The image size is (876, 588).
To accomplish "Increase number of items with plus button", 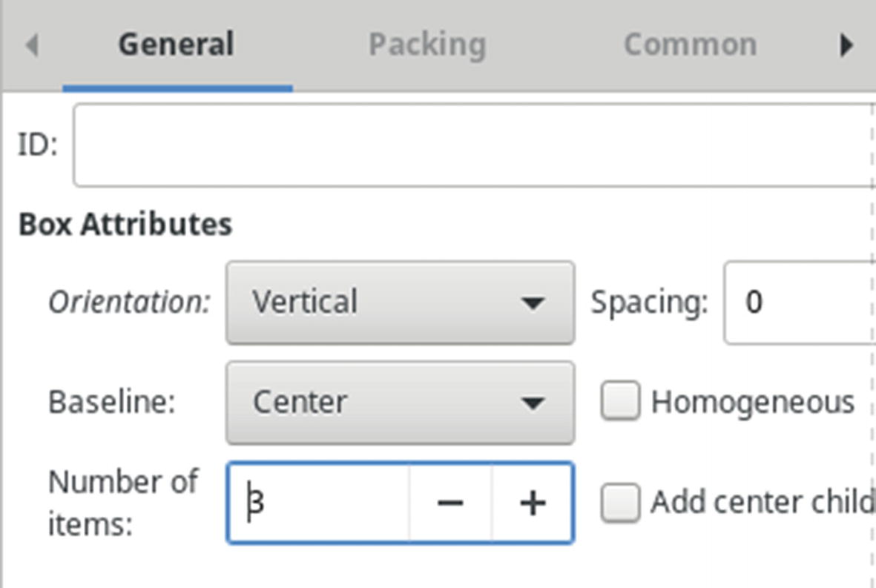I will pos(532,503).
